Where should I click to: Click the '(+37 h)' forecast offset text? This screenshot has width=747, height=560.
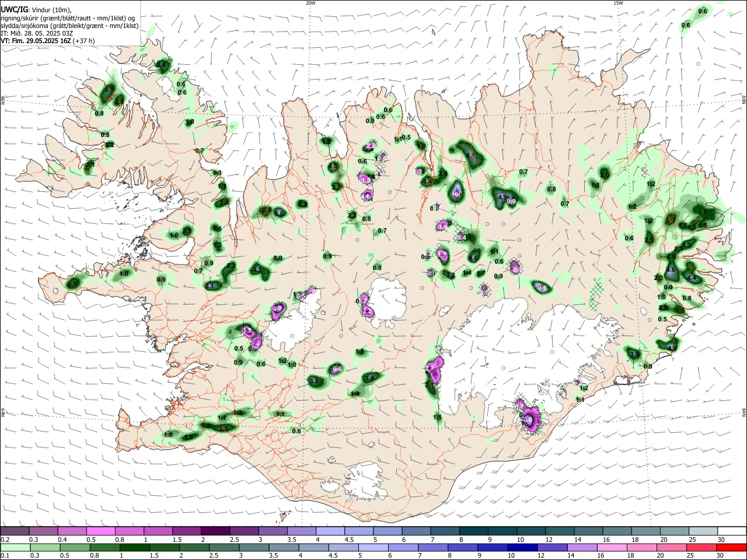coord(84,41)
